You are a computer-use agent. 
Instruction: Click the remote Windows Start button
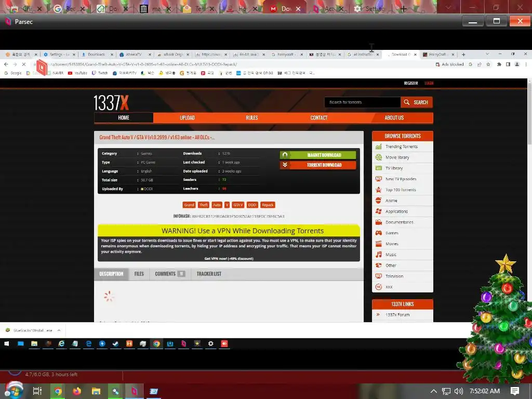[x=6, y=344]
